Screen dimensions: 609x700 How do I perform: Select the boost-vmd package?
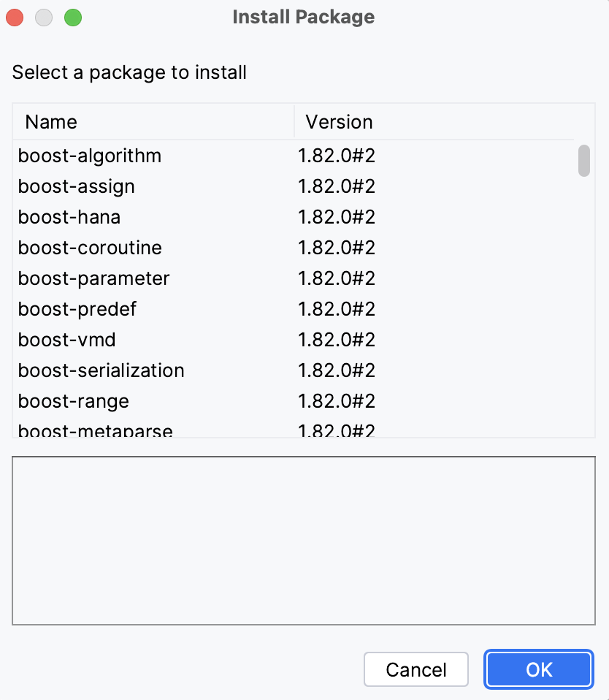[66, 340]
